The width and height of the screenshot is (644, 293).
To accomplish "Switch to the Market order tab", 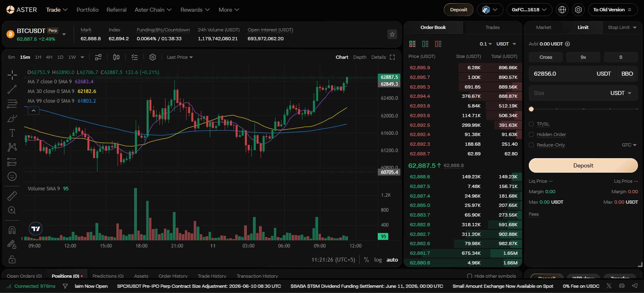I will 544,27.
